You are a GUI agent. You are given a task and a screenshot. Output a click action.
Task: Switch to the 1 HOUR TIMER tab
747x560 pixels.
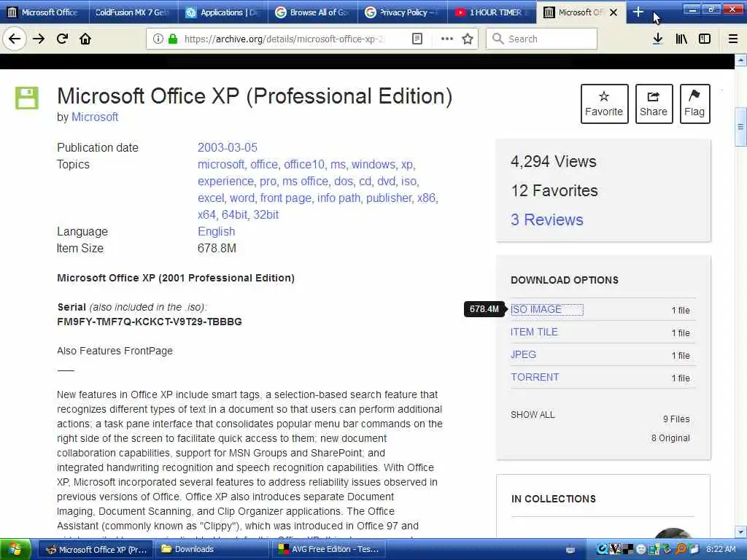[x=492, y=12]
